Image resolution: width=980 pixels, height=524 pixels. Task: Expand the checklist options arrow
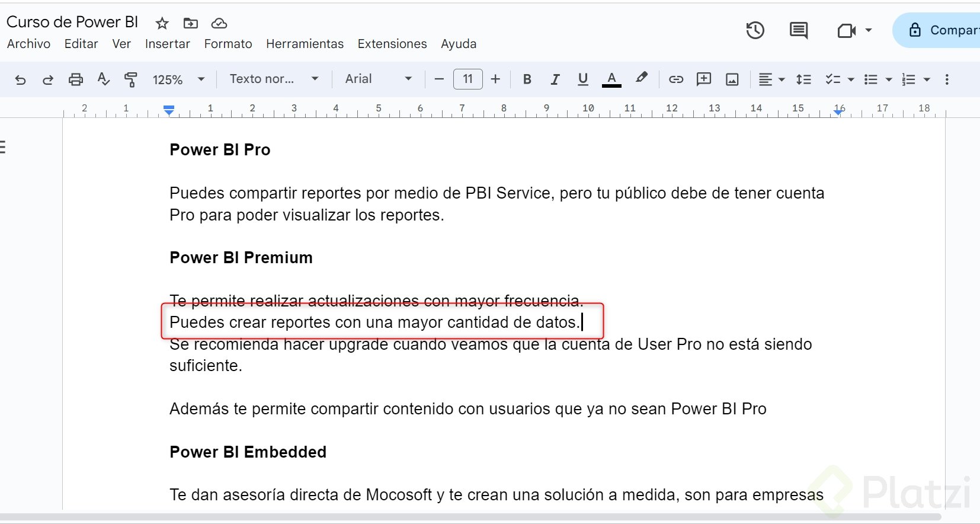point(851,79)
